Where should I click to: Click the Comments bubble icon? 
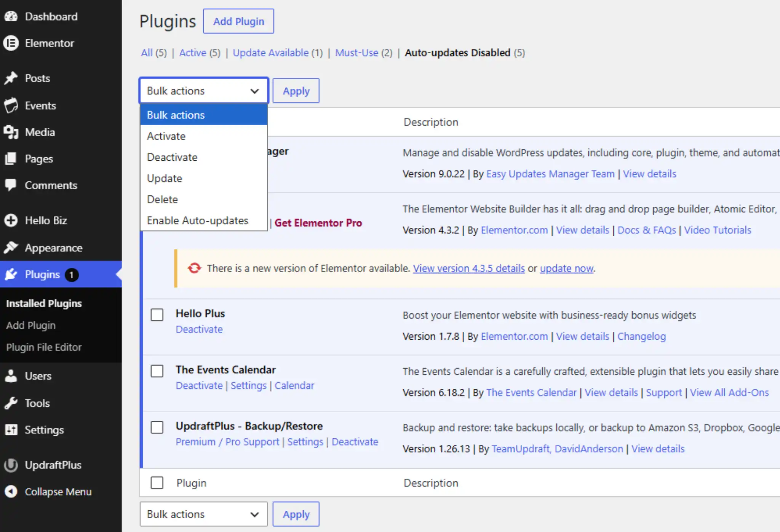(11, 185)
